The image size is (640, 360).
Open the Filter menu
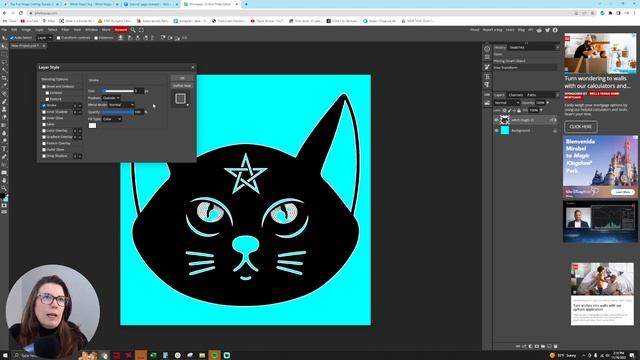click(x=65, y=30)
